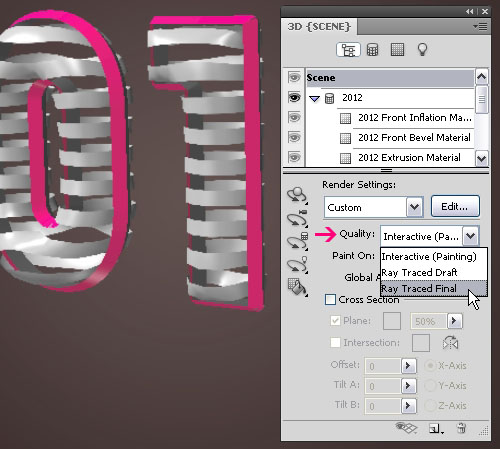Select the 2012 mesh row
Viewport: 500px width, 449px height.
coord(390,98)
